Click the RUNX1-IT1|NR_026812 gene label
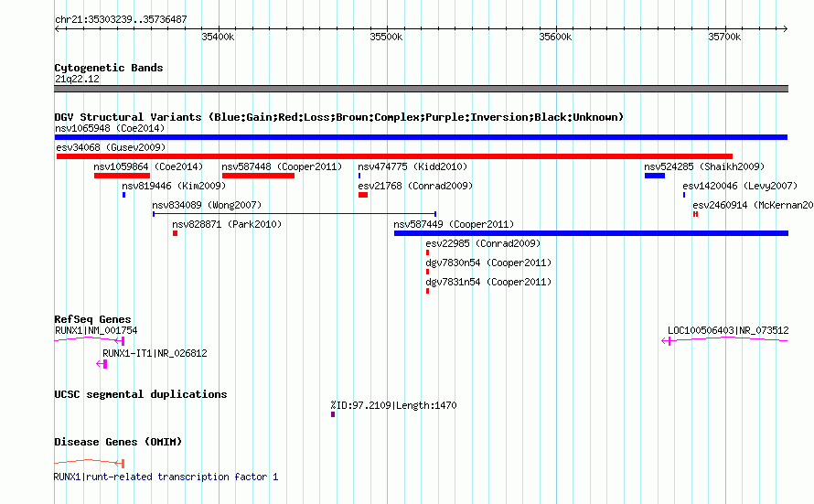The width and height of the screenshot is (814, 504). (155, 353)
